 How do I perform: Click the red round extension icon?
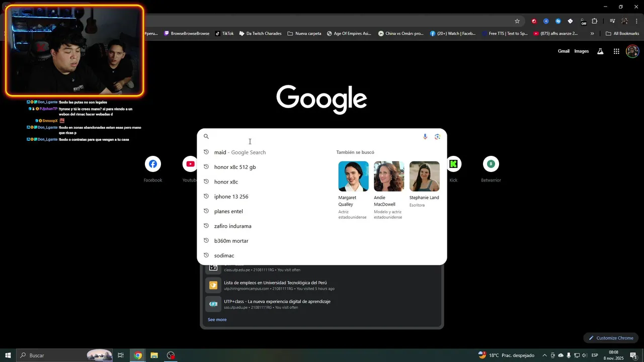coord(534,21)
